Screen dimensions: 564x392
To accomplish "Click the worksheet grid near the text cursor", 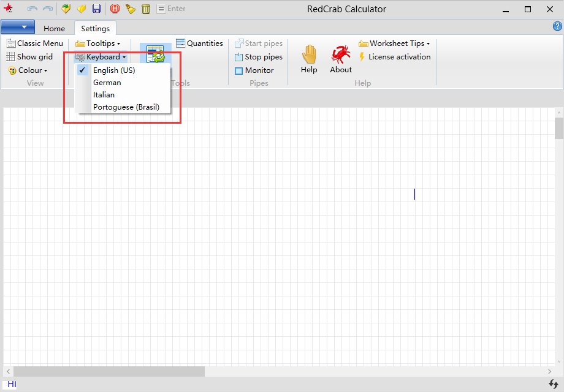I will [x=414, y=194].
